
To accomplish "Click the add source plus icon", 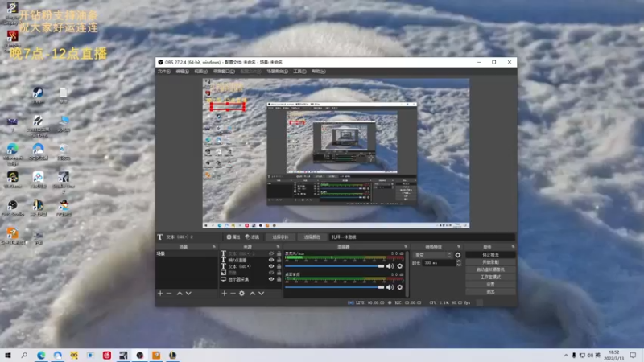I will pyautogui.click(x=225, y=293).
